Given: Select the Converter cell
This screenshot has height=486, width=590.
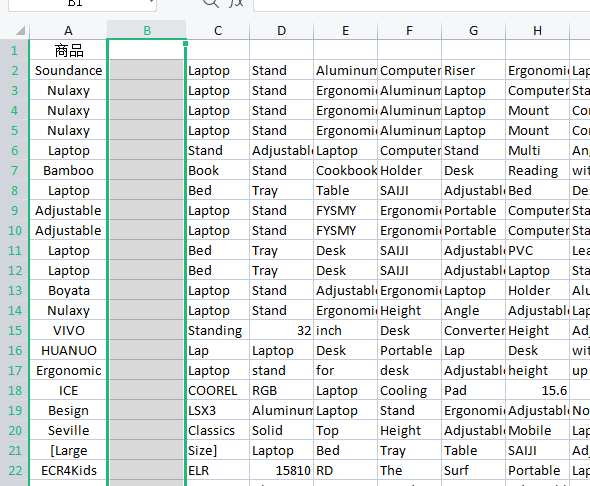Looking at the screenshot, I should coord(473,330).
